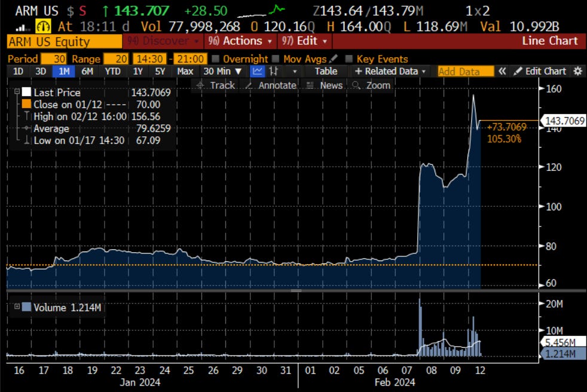Edit the 14:30 start time field
Image resolution: width=587 pixels, height=392 pixels.
[150, 59]
